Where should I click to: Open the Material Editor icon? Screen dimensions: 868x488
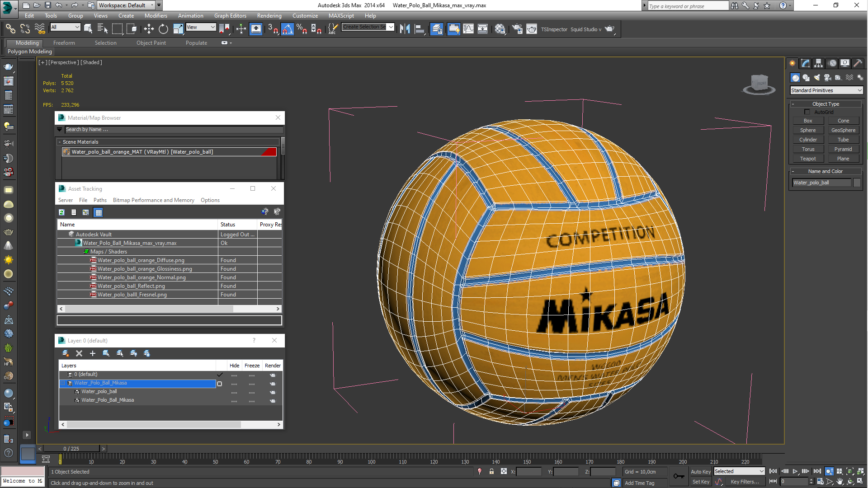click(x=500, y=29)
